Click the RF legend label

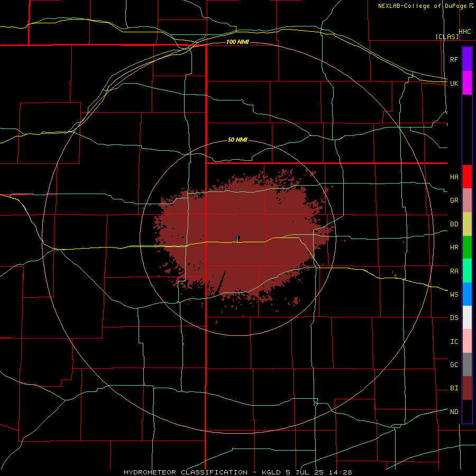pos(454,59)
